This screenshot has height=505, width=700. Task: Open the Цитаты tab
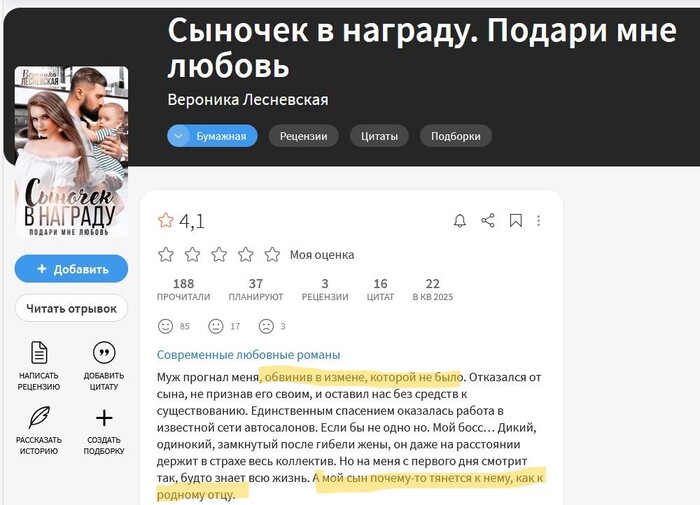pyautogui.click(x=379, y=136)
